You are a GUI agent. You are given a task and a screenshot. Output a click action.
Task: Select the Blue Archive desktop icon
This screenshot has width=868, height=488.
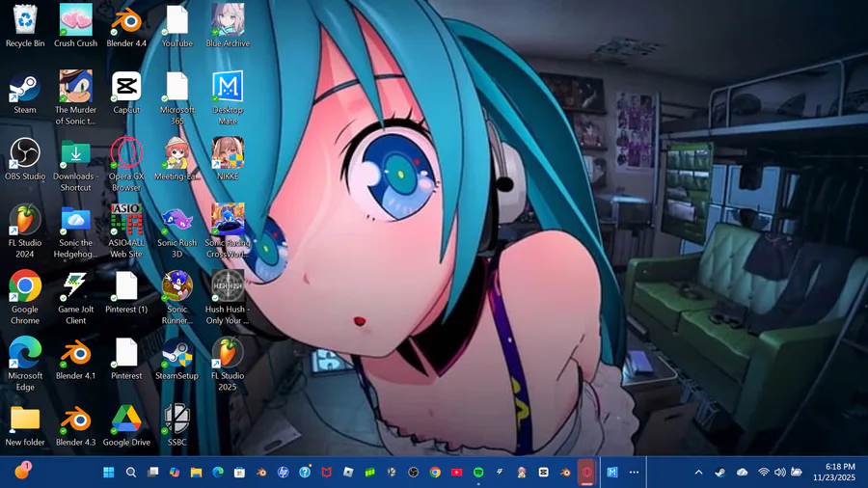point(228,26)
